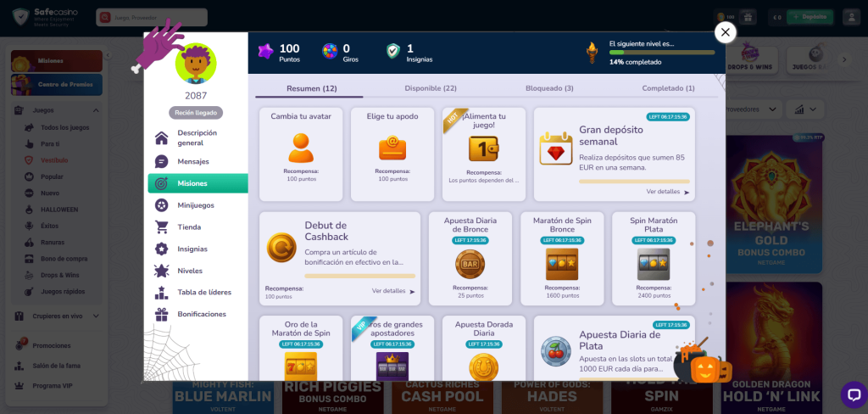Viewport: 868px width, 414px height.
Task: Click the email card icon in Elige tu apodo
Action: pyautogui.click(x=392, y=148)
